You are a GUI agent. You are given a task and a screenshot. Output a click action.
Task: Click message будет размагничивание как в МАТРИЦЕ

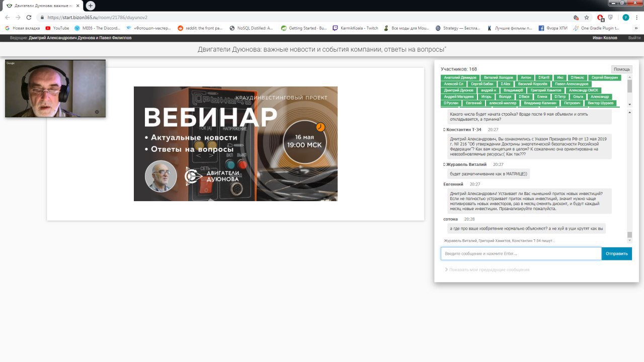coord(489,173)
